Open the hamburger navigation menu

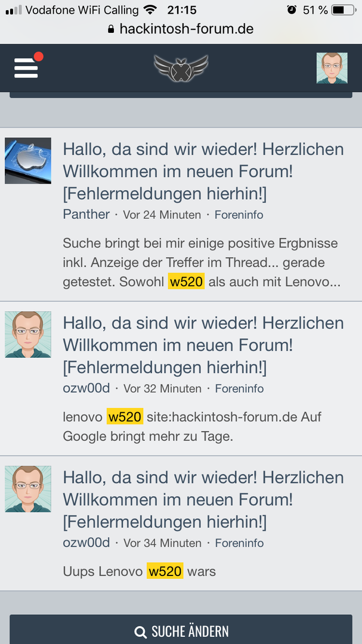click(26, 67)
